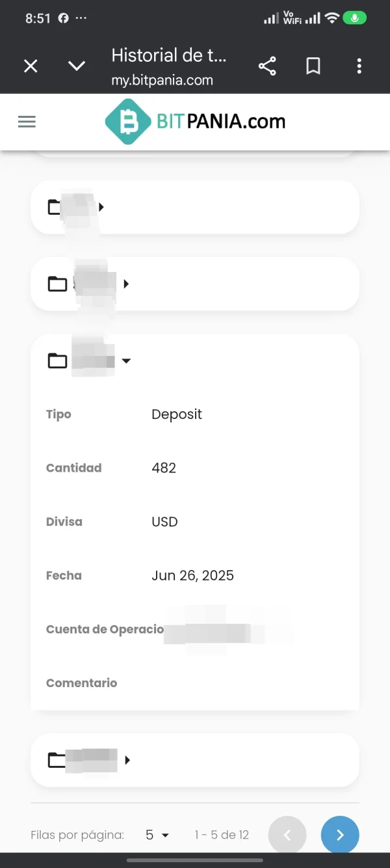Click folder icon of the expanded transaction
The image size is (390, 868).
click(x=57, y=360)
